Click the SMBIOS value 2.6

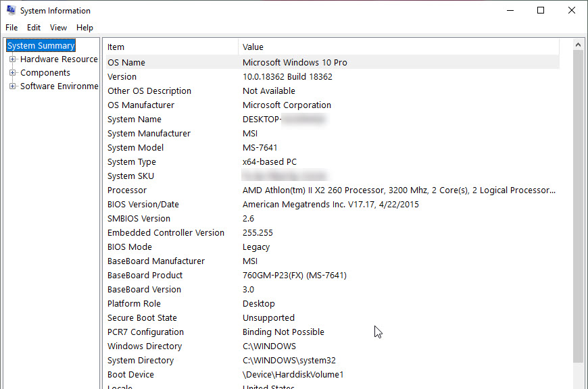tap(248, 219)
